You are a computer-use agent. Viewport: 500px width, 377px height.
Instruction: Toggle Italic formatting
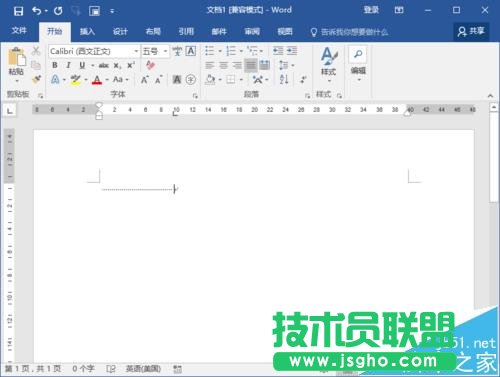(x=68, y=65)
